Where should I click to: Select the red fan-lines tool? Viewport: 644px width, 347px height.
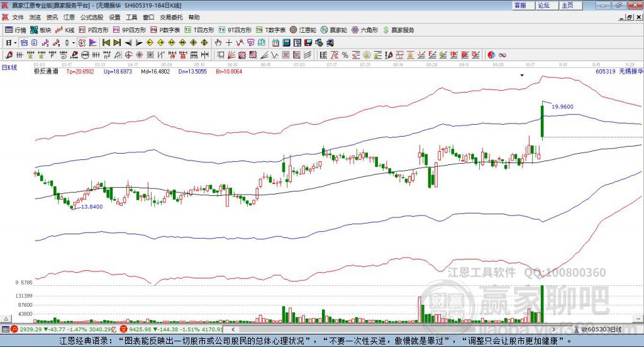click(x=231, y=55)
